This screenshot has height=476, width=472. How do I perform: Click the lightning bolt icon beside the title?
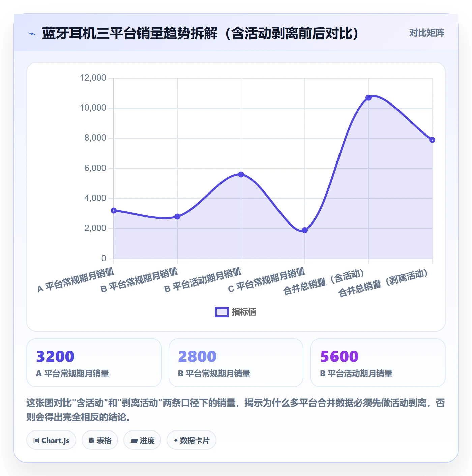(x=32, y=34)
